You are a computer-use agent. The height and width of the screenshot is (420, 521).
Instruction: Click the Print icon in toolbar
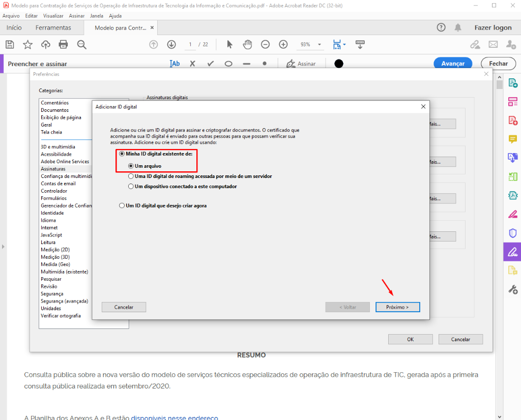tap(63, 45)
